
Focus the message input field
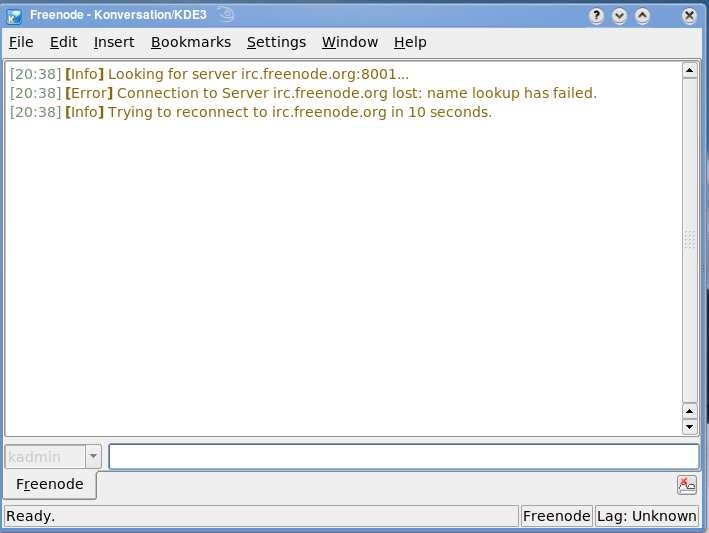tap(404, 457)
